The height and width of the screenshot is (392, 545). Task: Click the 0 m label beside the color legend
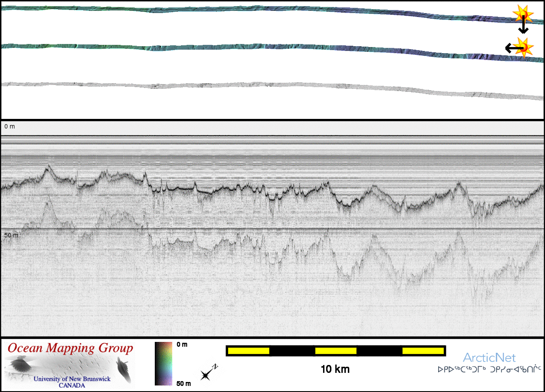[x=183, y=345]
